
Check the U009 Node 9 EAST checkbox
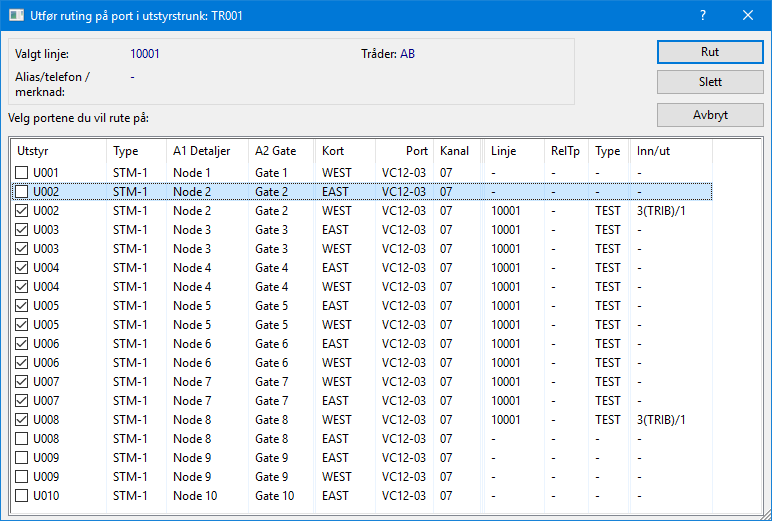(22, 458)
